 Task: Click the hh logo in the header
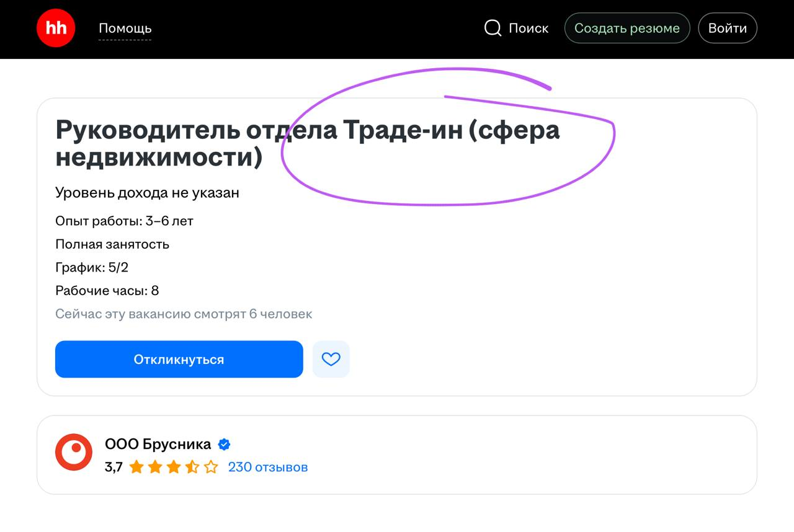click(56, 29)
